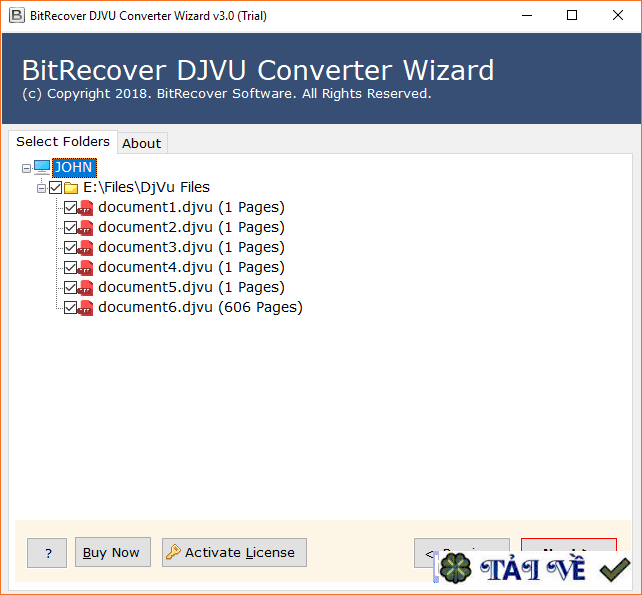Select document6.djvu (606 Pages) text
This screenshot has height=595, width=642.
(200, 308)
